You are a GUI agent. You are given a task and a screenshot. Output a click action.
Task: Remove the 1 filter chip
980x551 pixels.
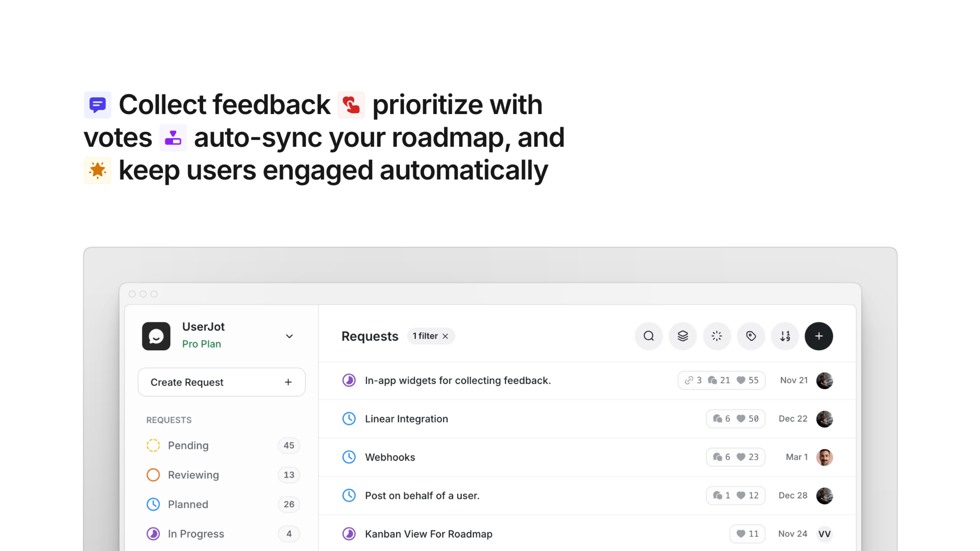coord(445,336)
